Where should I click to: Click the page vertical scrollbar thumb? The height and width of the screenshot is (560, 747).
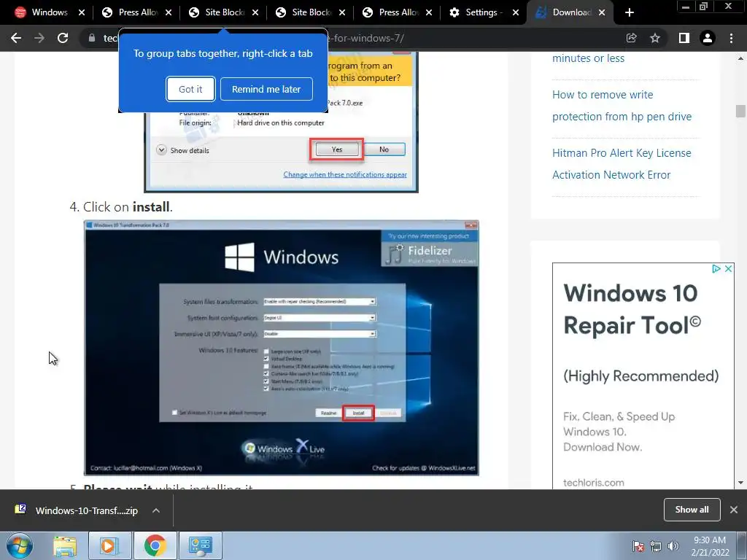[x=740, y=111]
